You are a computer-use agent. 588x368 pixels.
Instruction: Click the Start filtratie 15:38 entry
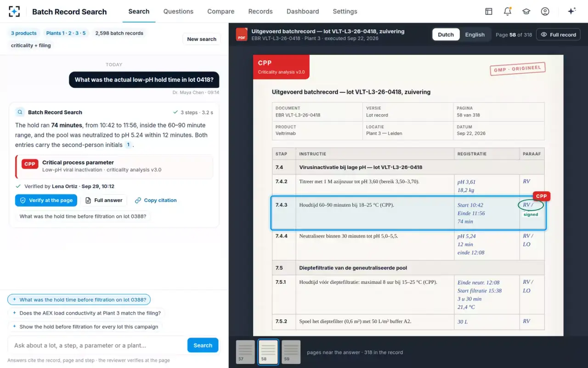tap(480, 291)
